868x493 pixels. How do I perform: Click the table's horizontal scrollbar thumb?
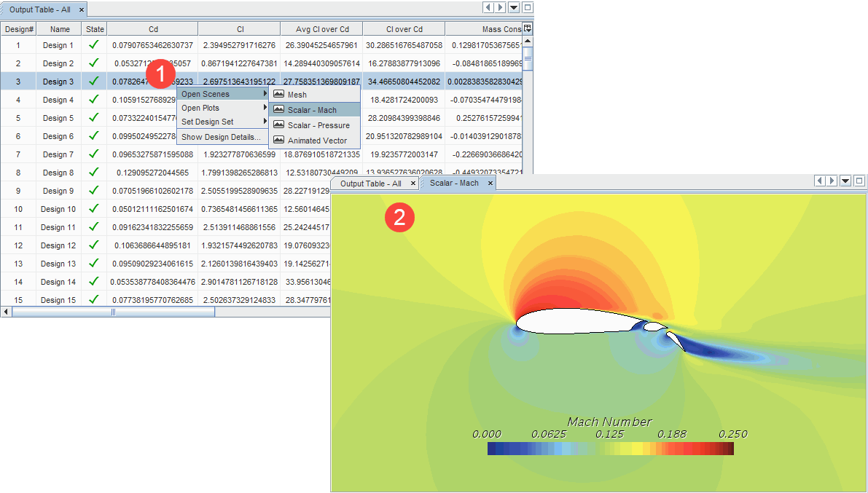113,312
